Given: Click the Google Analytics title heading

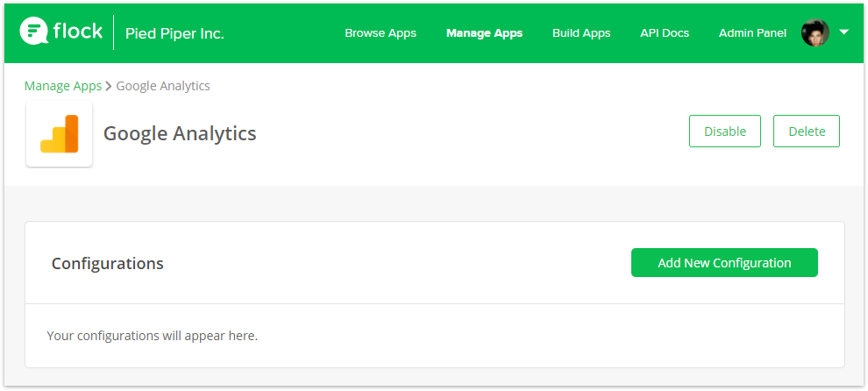Looking at the screenshot, I should click(x=180, y=133).
